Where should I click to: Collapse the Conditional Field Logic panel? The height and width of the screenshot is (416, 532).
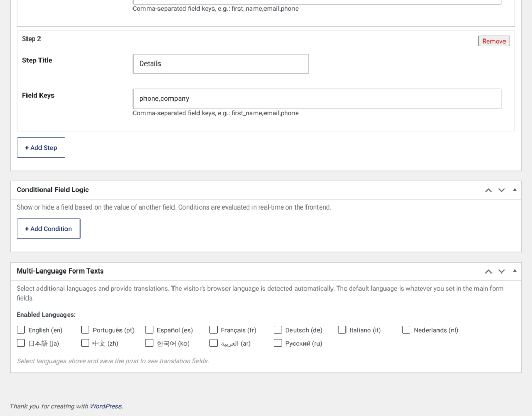click(515, 190)
